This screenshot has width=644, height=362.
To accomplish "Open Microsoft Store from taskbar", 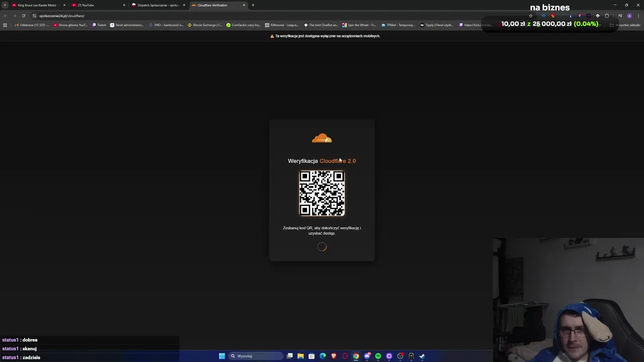I will 311,356.
